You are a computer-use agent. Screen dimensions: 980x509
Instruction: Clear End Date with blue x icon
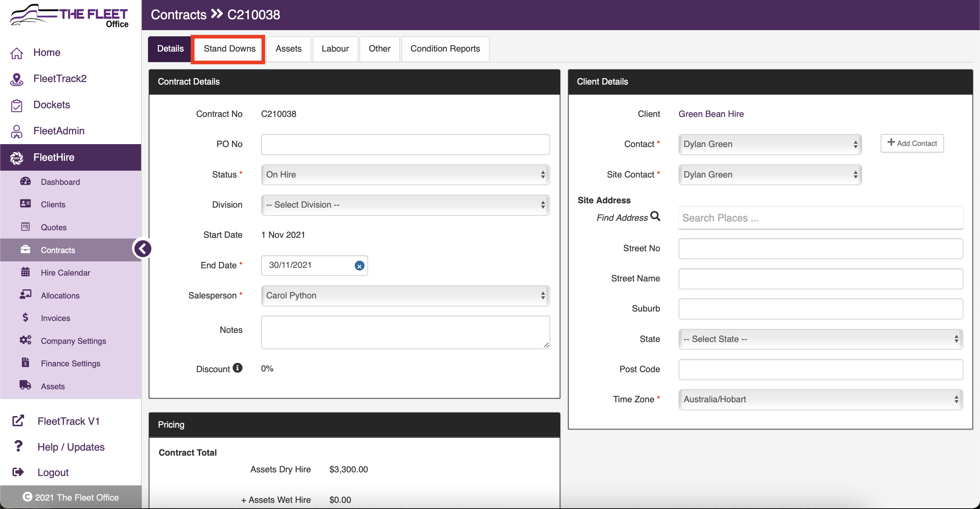tap(359, 266)
